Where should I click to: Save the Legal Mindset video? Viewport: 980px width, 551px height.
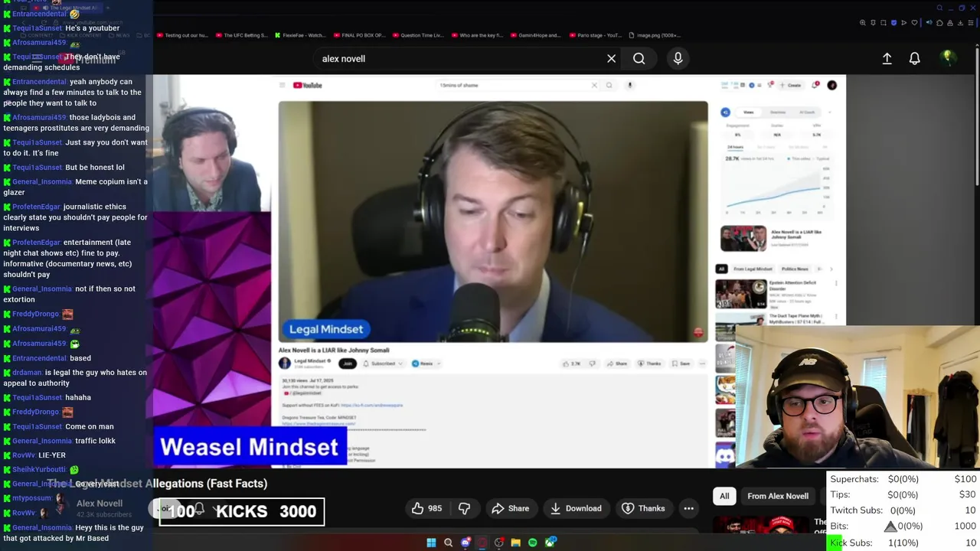(681, 364)
